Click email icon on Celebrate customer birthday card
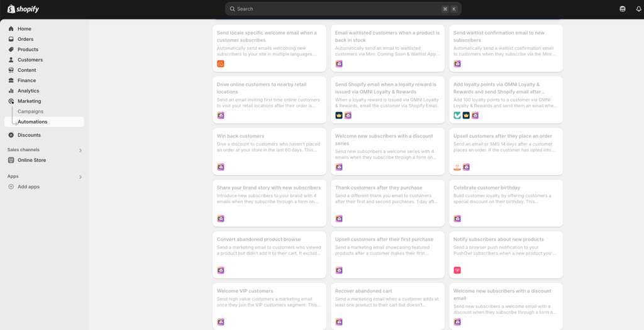Viewport: 644px width, 330px height. 457,219
